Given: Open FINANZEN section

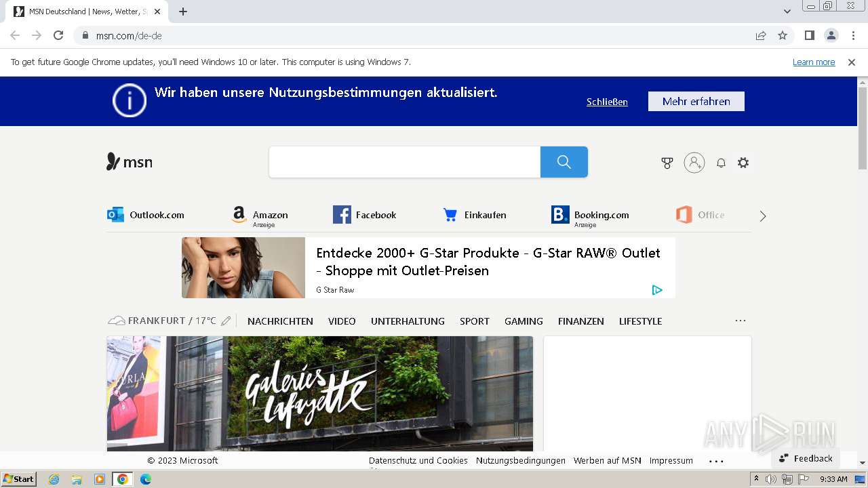Looking at the screenshot, I should [581, 321].
